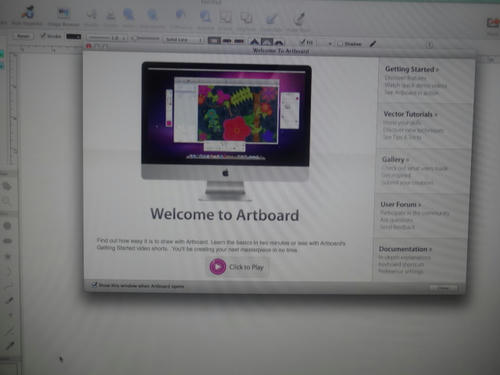Select the rounded rectangle shape tool
The image size is (500, 375).
tap(8, 241)
